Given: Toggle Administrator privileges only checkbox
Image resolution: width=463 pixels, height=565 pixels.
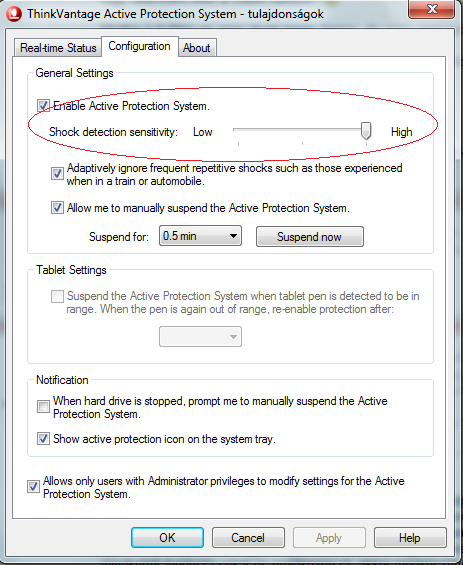Looking at the screenshot, I should click(34, 487).
